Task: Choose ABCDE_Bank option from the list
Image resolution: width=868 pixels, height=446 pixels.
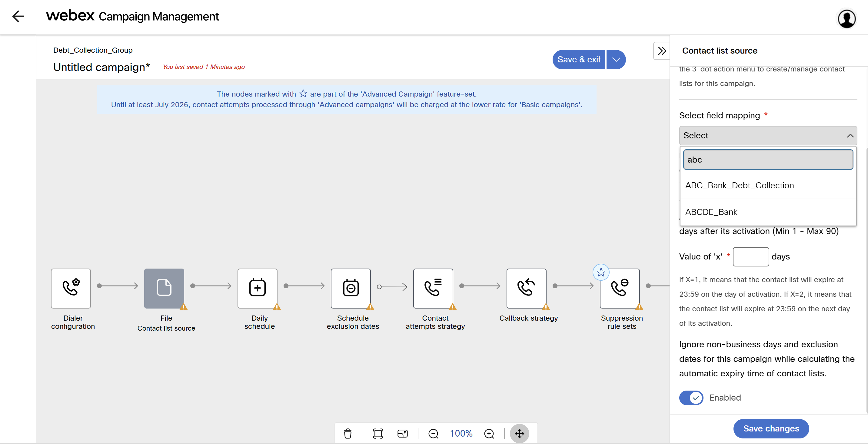Action: pyautogui.click(x=711, y=212)
